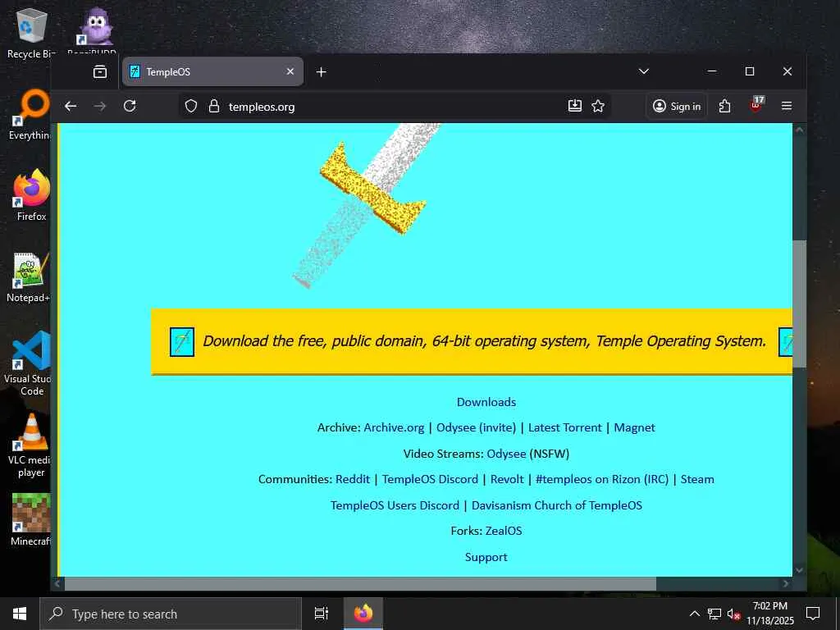Click the templeos.org address bar
The height and width of the screenshot is (630, 840).
click(395, 106)
